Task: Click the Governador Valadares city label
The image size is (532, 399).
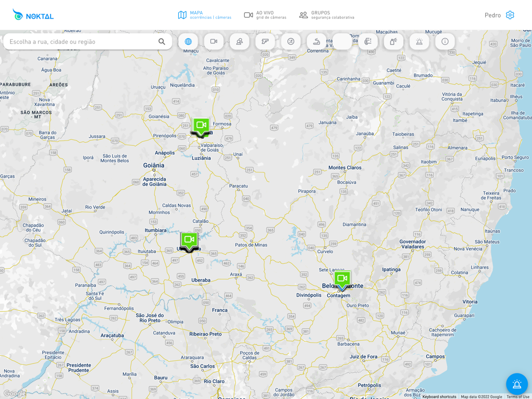Action: point(413,244)
